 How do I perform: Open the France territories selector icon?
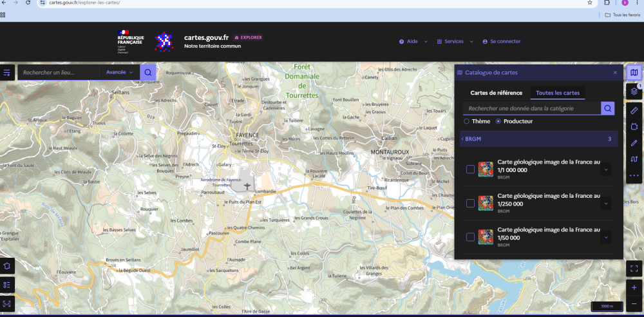7,265
